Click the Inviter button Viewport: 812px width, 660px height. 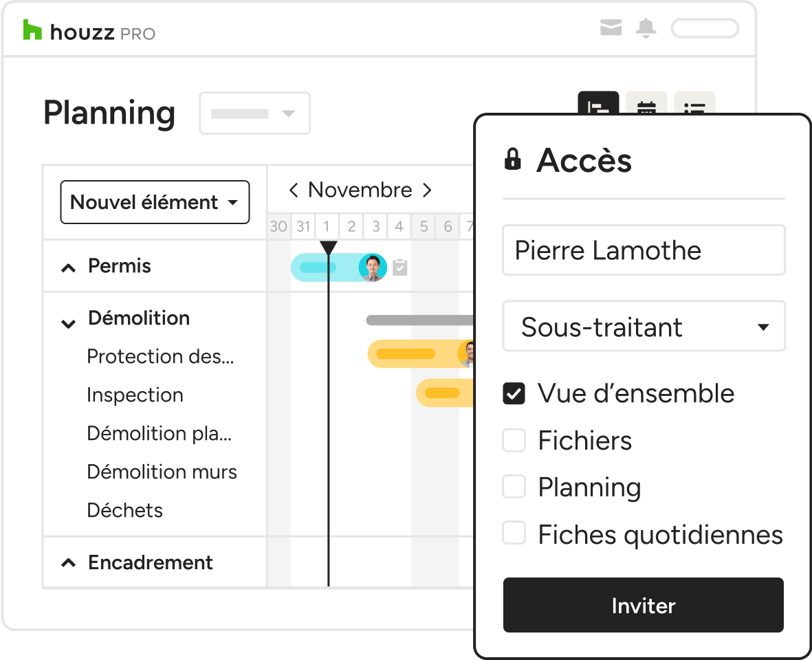[x=643, y=605]
